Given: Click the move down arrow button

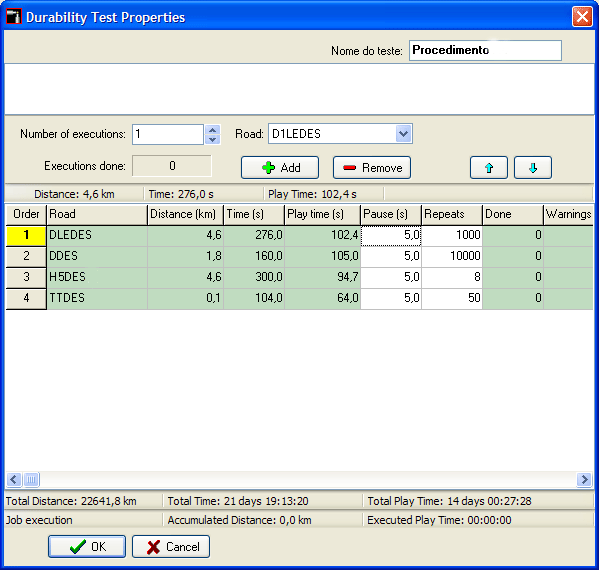Looking at the screenshot, I should [533, 167].
